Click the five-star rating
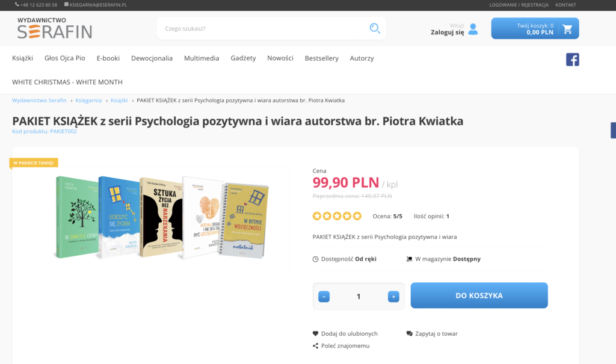 (x=337, y=216)
